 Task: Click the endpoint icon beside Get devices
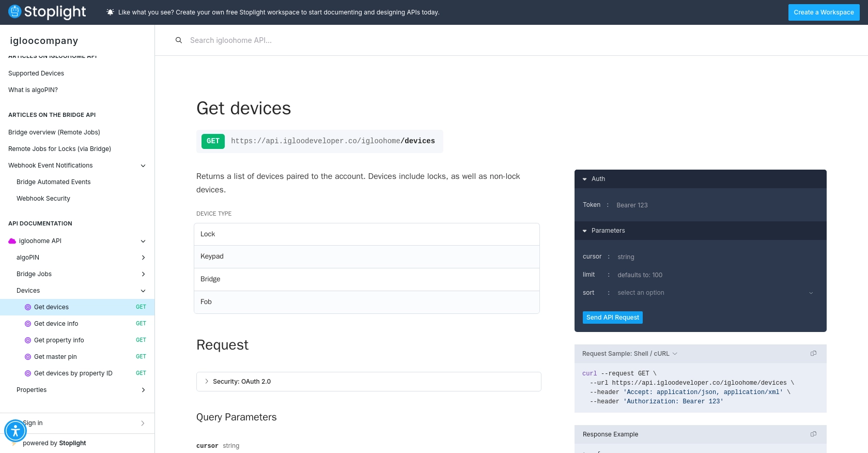coord(28,307)
